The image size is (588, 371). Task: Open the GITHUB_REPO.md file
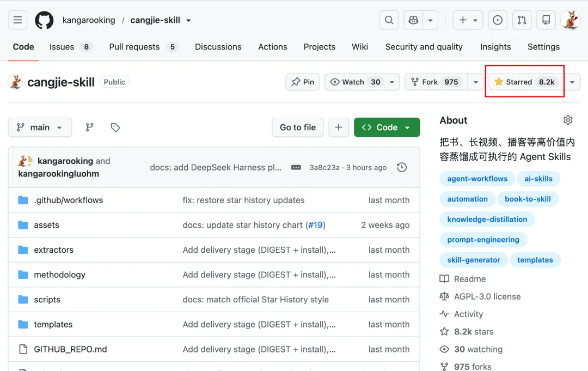click(x=70, y=349)
